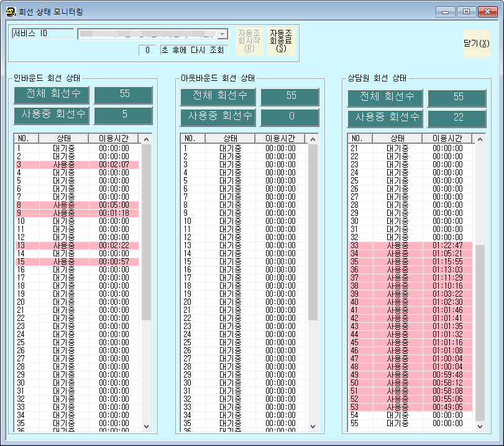Click the refresh seconds input field
504x446 pixels.
(147, 50)
